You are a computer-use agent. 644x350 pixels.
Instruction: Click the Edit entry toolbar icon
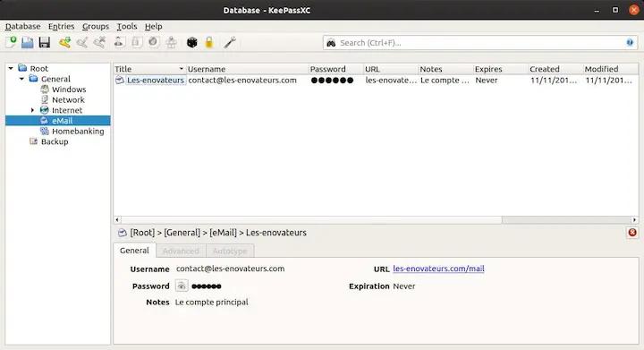pyautogui.click(x=82, y=42)
